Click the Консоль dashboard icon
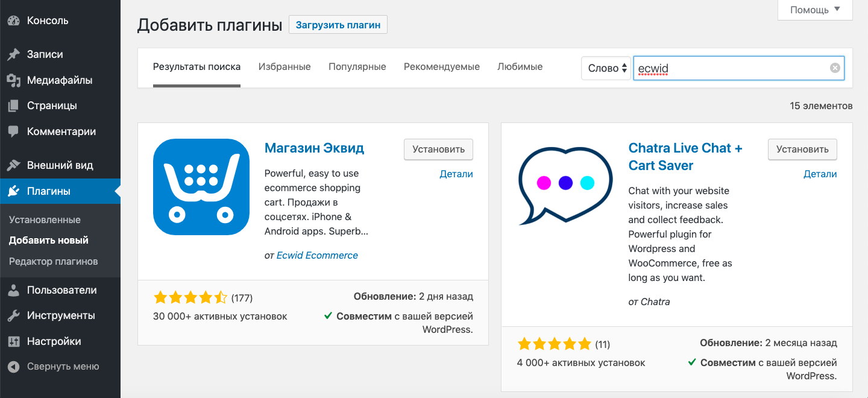 click(14, 21)
